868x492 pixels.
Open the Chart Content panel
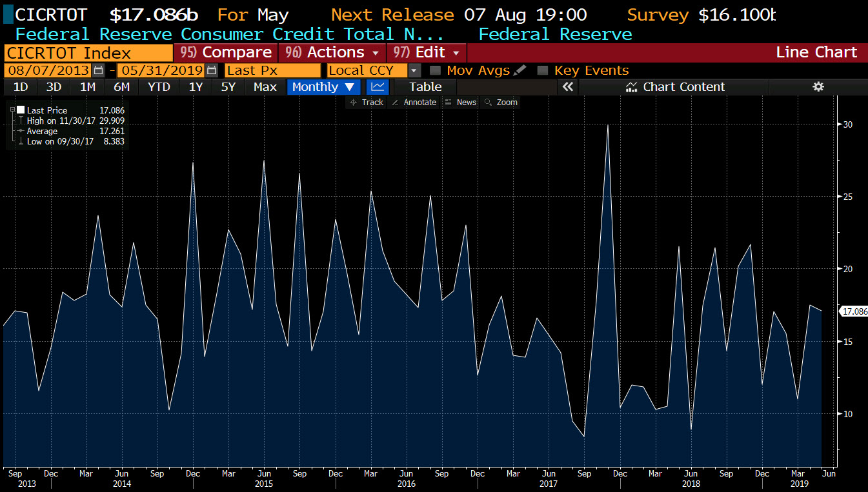click(x=675, y=86)
